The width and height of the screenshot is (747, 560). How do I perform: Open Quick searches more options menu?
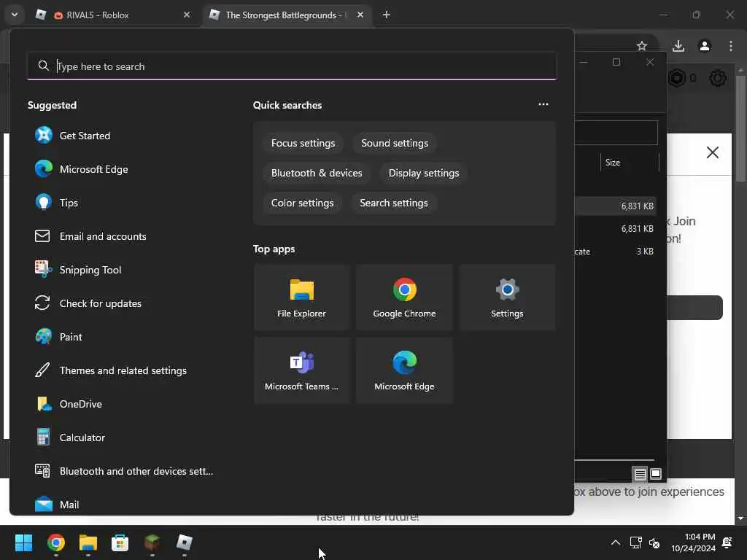tap(543, 104)
